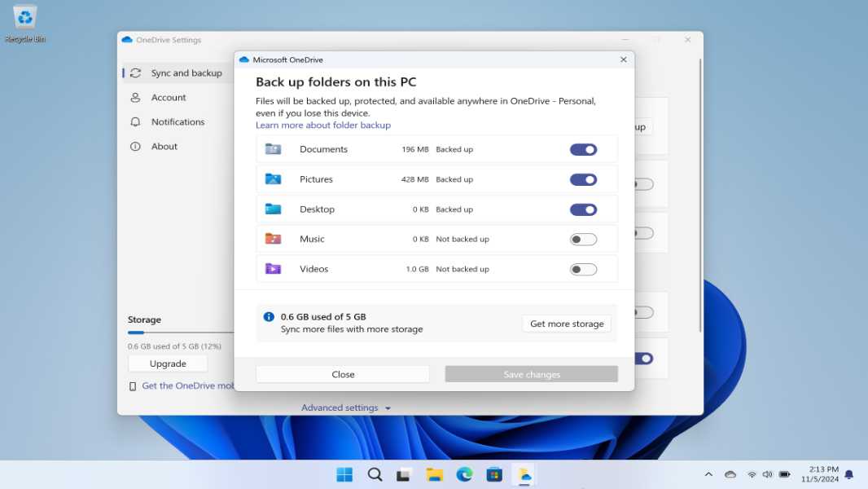The height and width of the screenshot is (489, 868).
Task: Switch to Notifications settings tab
Action: tap(178, 122)
